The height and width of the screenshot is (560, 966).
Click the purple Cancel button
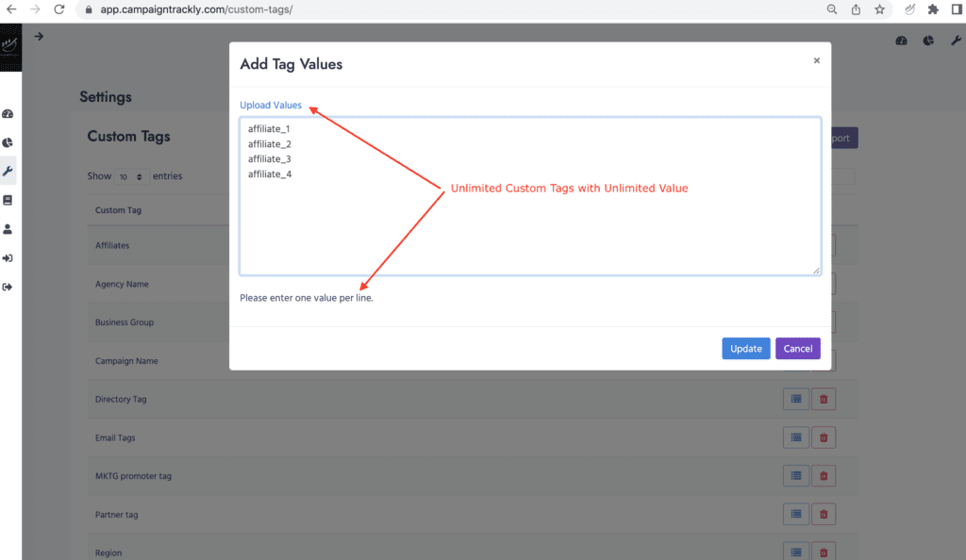click(797, 349)
